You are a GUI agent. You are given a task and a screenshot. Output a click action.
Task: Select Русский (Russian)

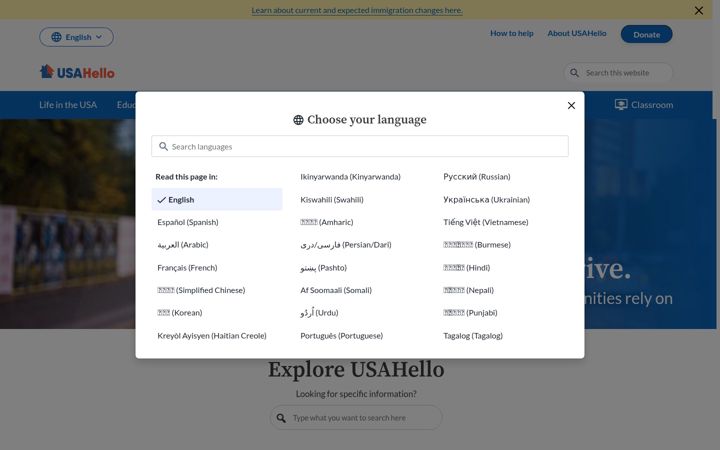click(477, 177)
